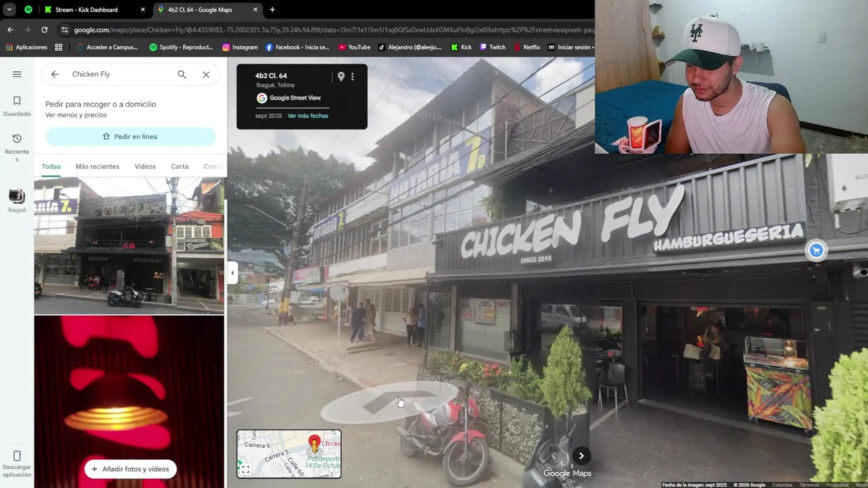Click Términos link in footer
The image size is (868, 488).
[808, 485]
